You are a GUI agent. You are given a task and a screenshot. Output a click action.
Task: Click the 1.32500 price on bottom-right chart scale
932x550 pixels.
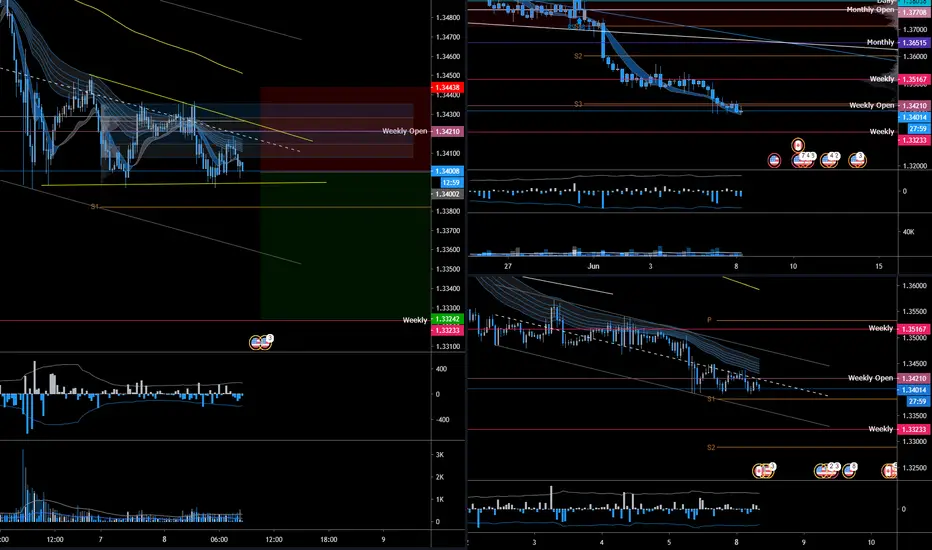pyautogui.click(x=915, y=468)
